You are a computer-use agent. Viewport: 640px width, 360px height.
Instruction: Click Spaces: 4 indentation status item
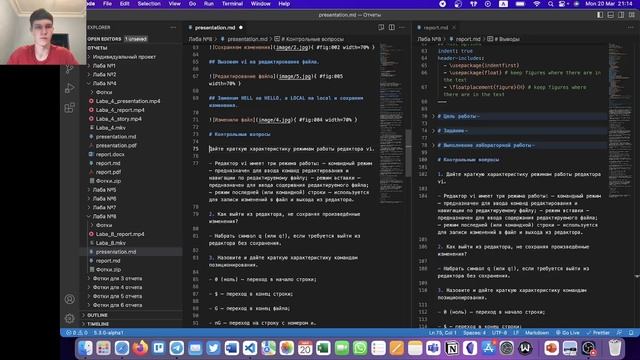pyautogui.click(x=474, y=333)
